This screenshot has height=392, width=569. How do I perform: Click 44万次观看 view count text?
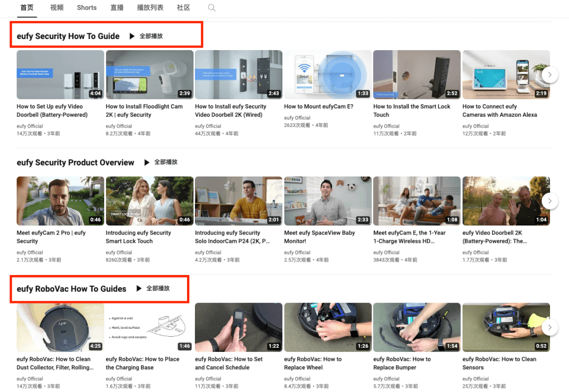click(208, 134)
